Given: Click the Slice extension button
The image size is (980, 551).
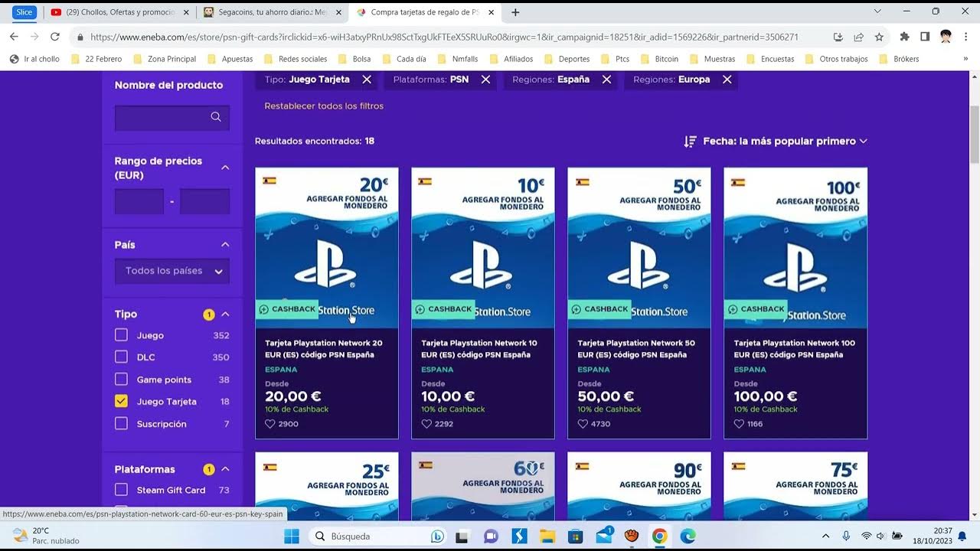Looking at the screenshot, I should pyautogui.click(x=24, y=12).
